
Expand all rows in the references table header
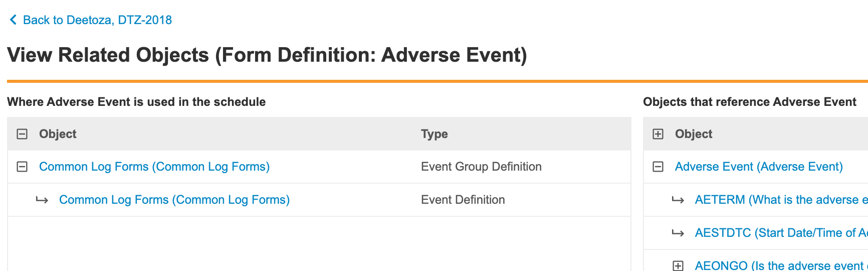(x=658, y=134)
